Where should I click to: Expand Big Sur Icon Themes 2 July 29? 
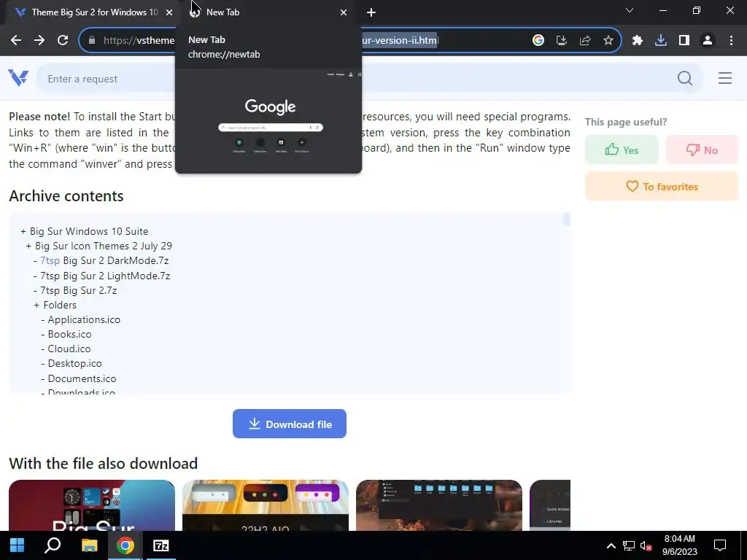coord(98,246)
